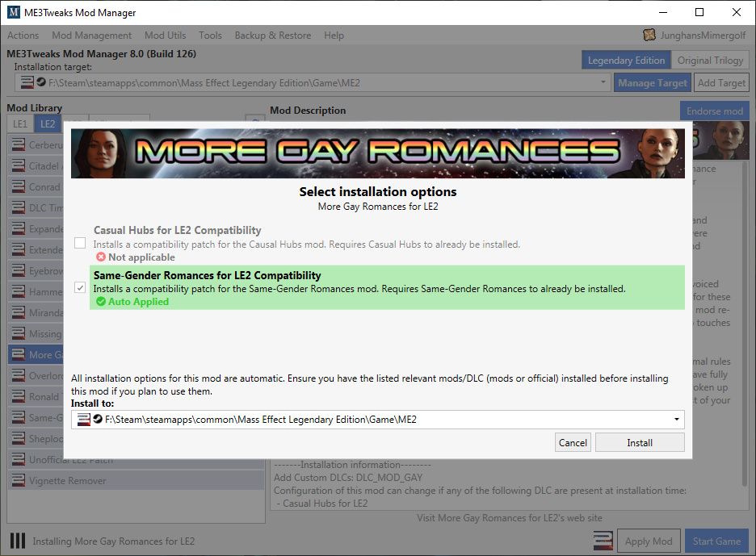Viewport: 756px width, 556px height.
Task: Click the icon beside Unofficial LE2 Patch row
Action: (x=19, y=460)
